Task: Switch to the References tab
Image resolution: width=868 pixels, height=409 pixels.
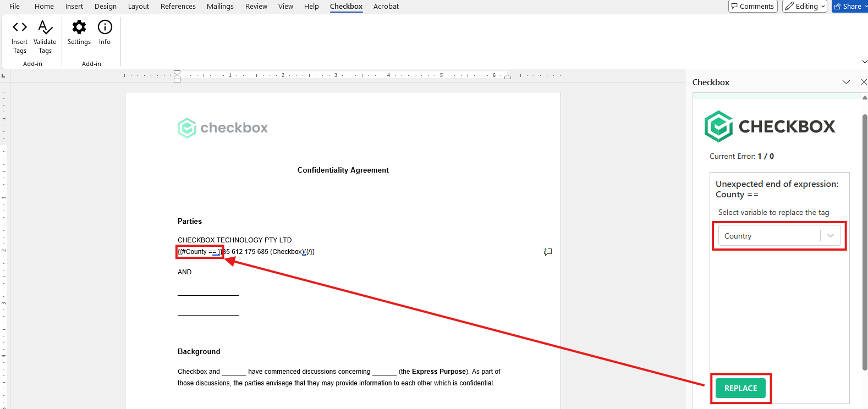Action: 178,6
